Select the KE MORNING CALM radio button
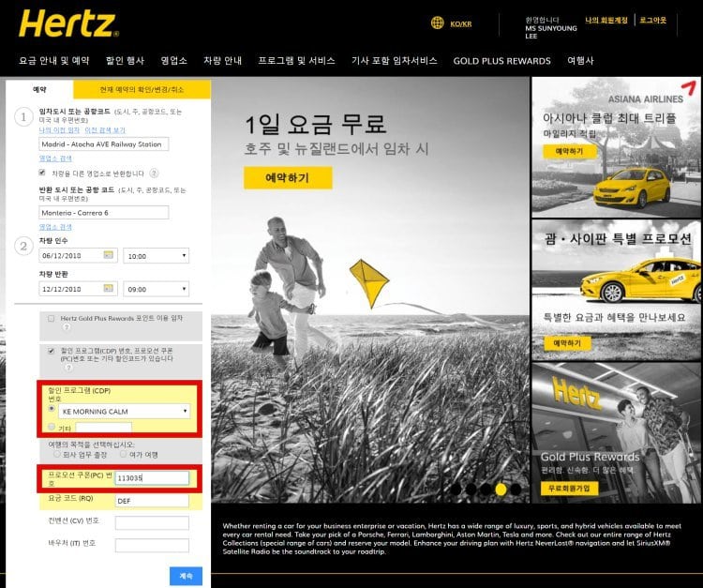The height and width of the screenshot is (588, 703). click(x=52, y=409)
